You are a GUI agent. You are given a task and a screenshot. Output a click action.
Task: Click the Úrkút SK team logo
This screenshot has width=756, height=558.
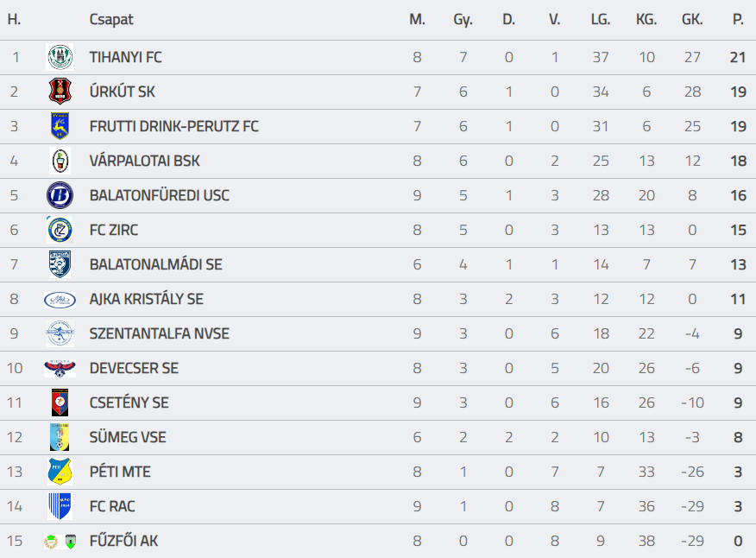tap(60, 92)
